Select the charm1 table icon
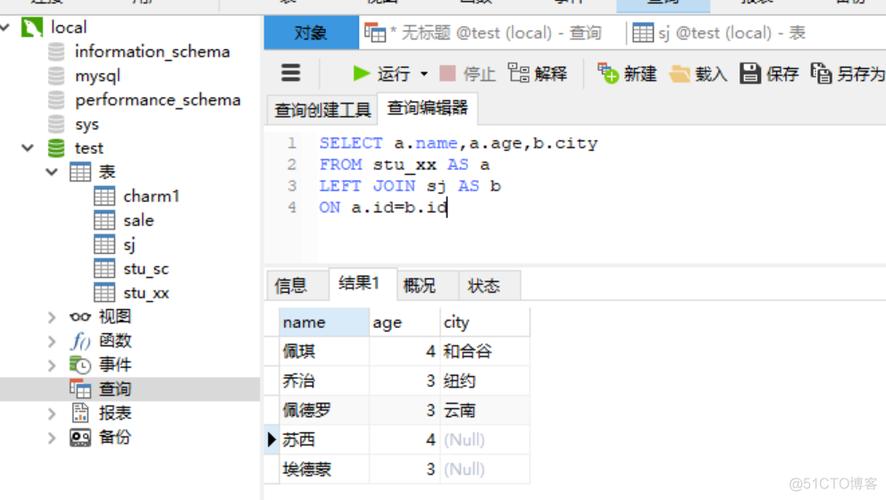Screen dimensions: 886x500 pyautogui.click(x=104, y=196)
